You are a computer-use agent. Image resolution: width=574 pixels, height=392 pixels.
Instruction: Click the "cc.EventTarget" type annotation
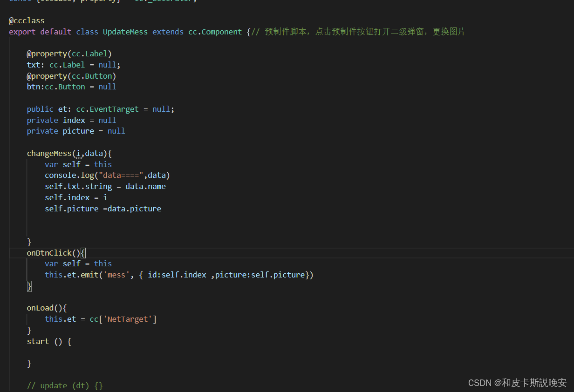tap(108, 109)
